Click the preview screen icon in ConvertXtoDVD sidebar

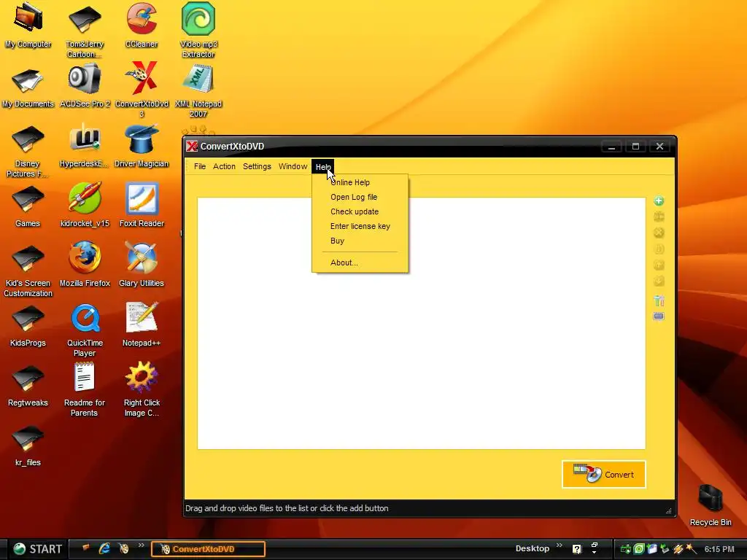659,316
